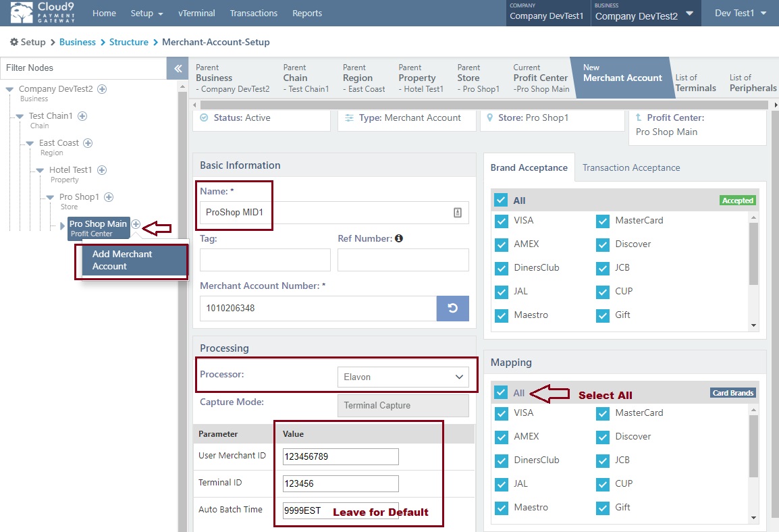Viewport: 779px width, 532px height.
Task: Click the plus icon beside Company DevTest2
Action: pos(101,88)
